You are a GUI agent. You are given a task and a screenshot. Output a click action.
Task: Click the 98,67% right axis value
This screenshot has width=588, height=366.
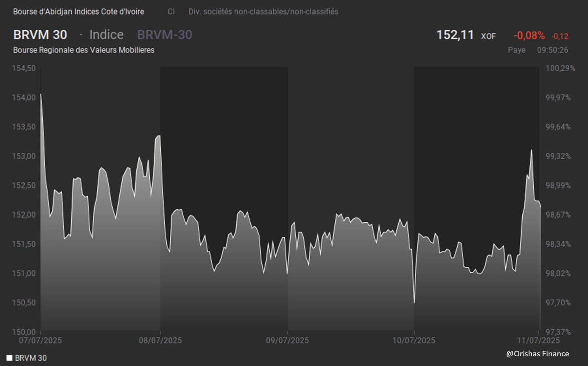click(558, 215)
